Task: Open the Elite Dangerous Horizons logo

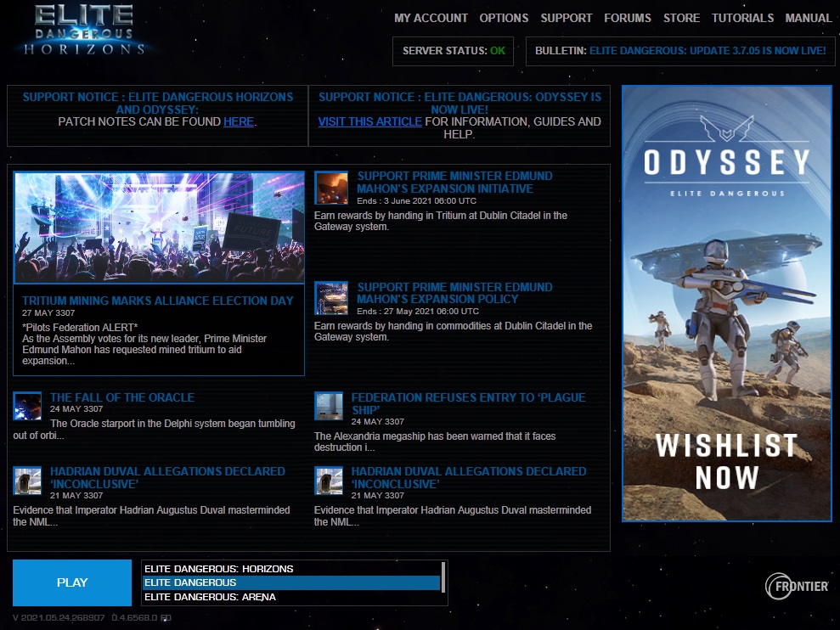Action: point(84,30)
